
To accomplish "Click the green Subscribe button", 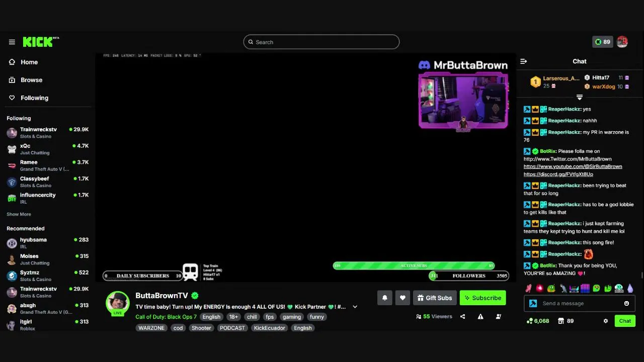I will (x=482, y=298).
